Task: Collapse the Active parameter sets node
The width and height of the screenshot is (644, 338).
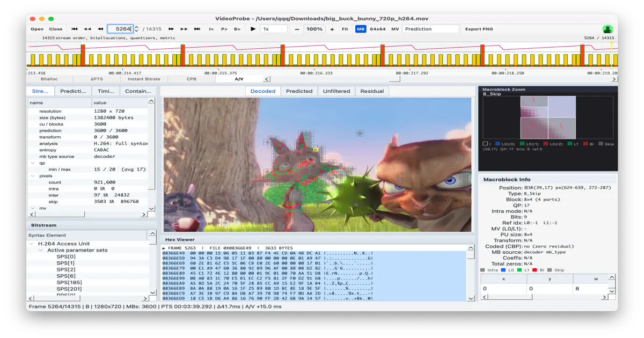Action: point(41,250)
